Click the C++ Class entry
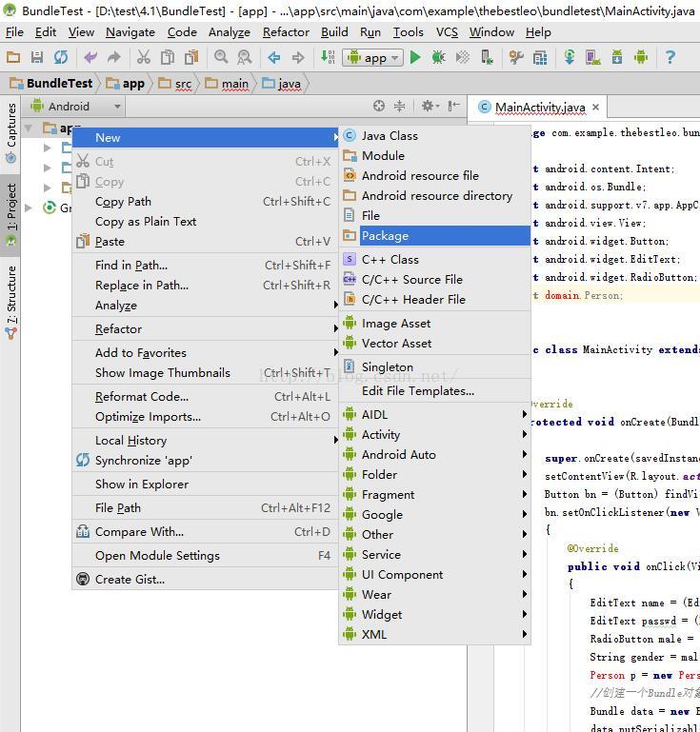The image size is (700, 732). 435,260
